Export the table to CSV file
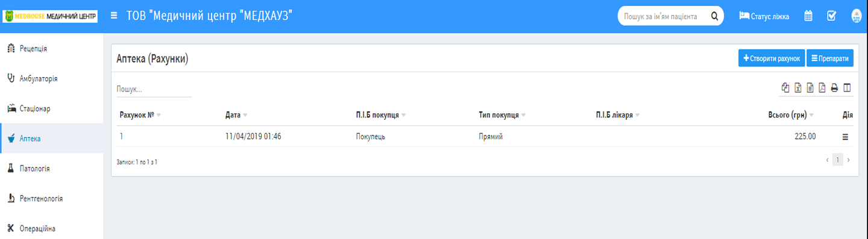This screenshot has width=868, height=239. pos(810,88)
